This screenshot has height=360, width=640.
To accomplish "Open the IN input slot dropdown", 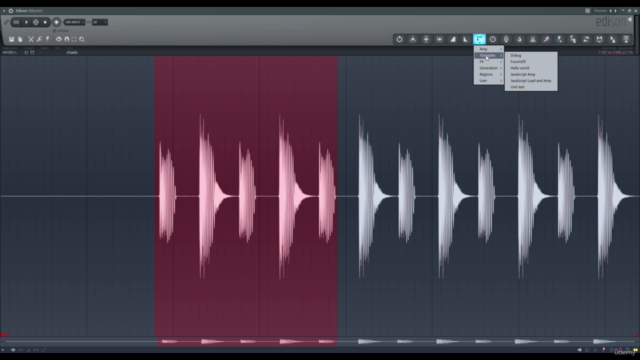I will pyautogui.click(x=100, y=22).
